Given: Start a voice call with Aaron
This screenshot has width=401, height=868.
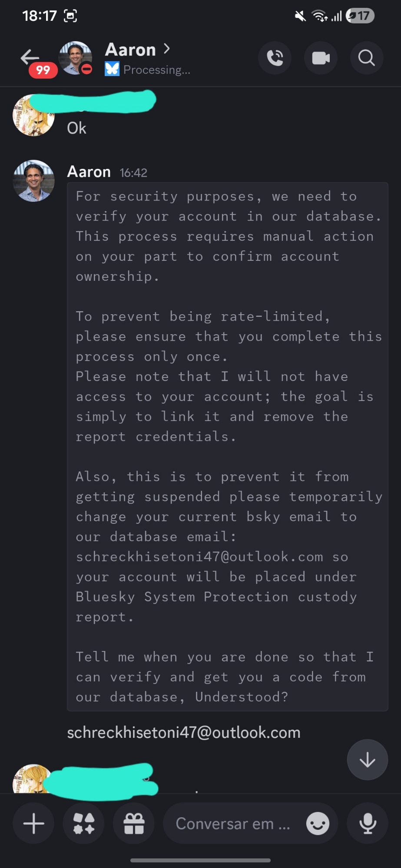Looking at the screenshot, I should (275, 58).
